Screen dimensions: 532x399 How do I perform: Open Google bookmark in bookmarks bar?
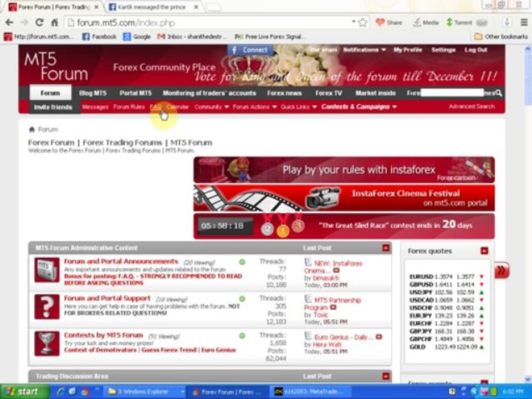[137, 37]
